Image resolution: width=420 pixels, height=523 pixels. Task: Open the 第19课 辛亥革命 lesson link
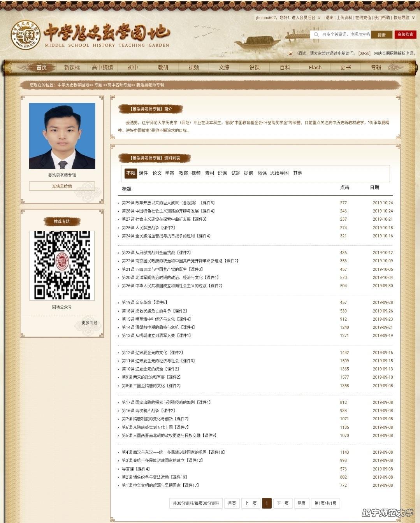click(144, 302)
